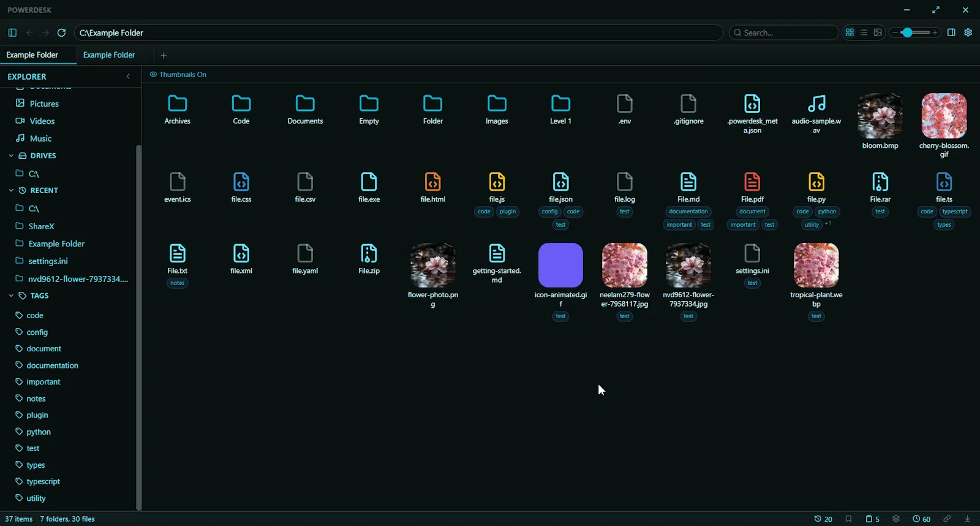Viewport: 980px width, 526px height.
Task: Select the File.pdf icon
Action: tap(752, 181)
